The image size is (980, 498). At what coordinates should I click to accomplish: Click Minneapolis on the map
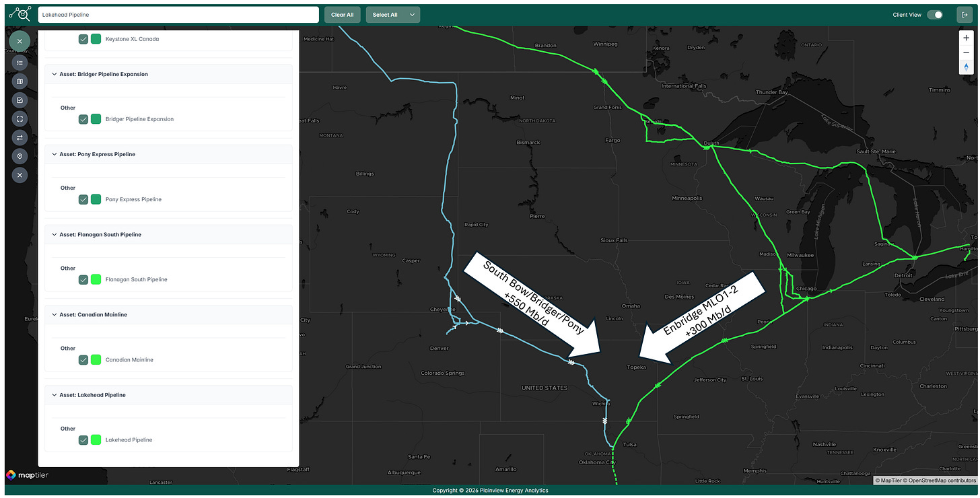687,199
